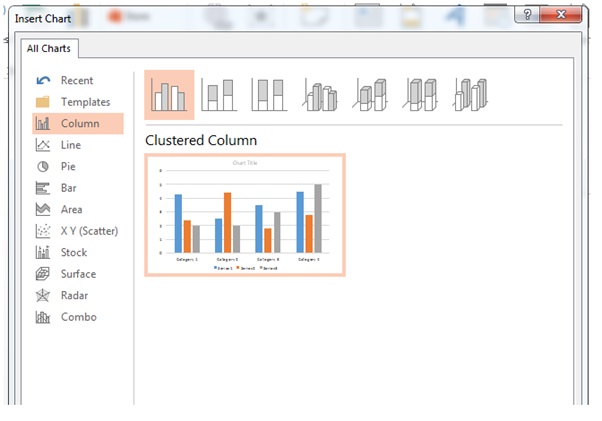Select the Line chart category
This screenshot has height=421, width=602.
click(x=71, y=145)
